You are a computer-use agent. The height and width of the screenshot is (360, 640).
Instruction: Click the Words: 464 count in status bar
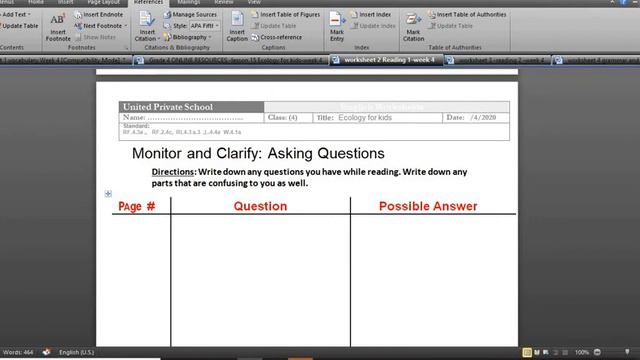coord(18,352)
